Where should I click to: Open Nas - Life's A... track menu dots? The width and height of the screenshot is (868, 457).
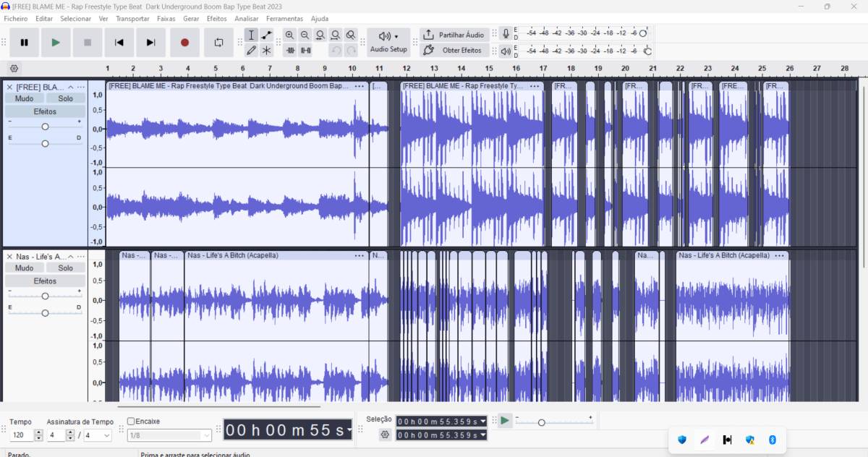tap(81, 257)
